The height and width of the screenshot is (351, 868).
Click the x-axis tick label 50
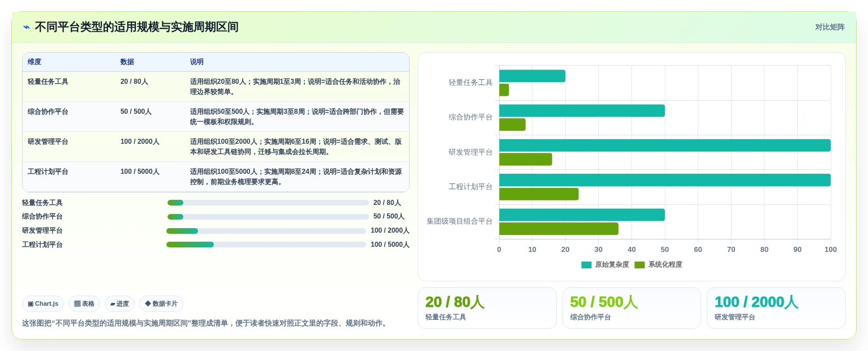665,250
